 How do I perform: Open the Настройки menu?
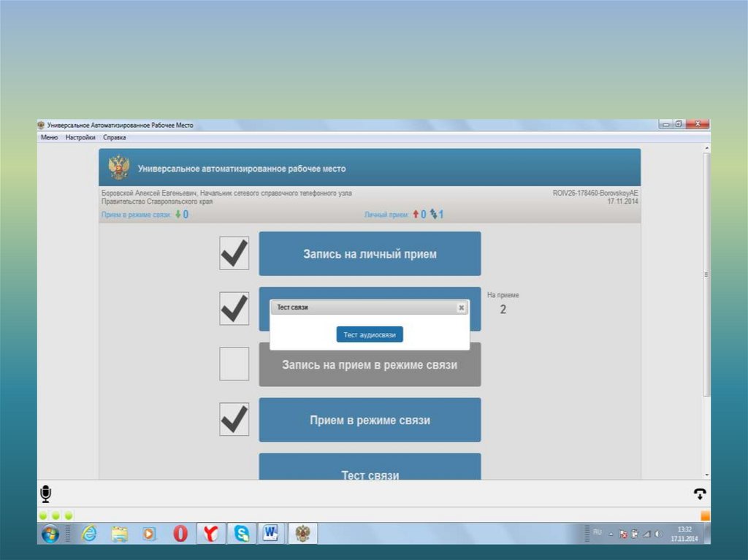pos(80,137)
